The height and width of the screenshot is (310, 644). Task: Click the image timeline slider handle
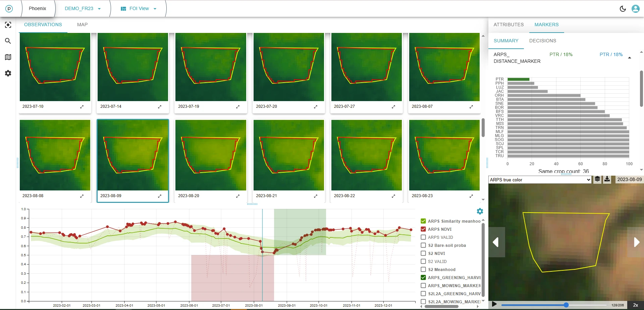tap(566, 305)
